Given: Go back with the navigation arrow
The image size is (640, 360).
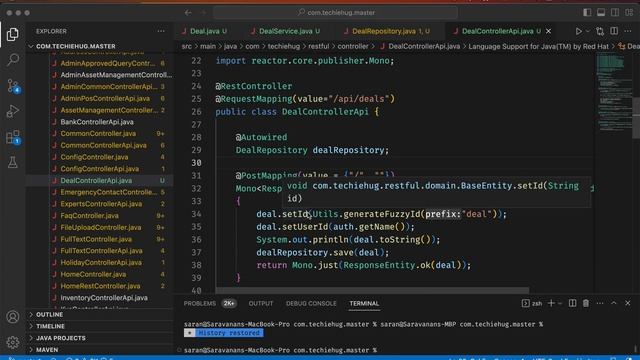Looking at the screenshot, I should pyautogui.click(x=188, y=13).
